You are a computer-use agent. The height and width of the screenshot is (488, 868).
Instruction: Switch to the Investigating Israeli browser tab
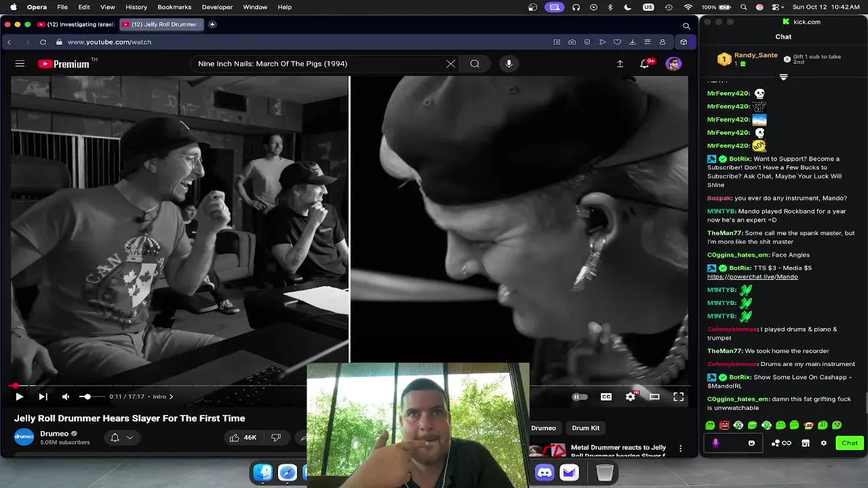(x=76, y=24)
